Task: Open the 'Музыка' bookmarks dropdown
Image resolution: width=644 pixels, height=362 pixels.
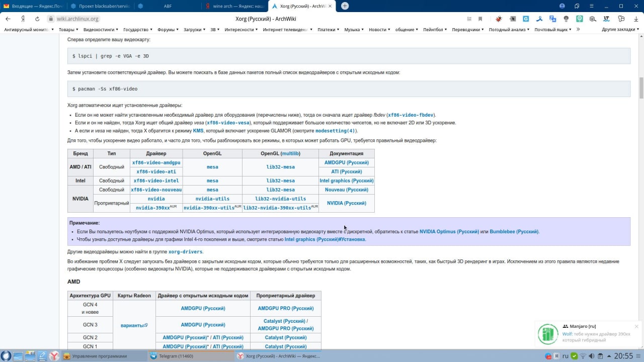Action: point(354,30)
